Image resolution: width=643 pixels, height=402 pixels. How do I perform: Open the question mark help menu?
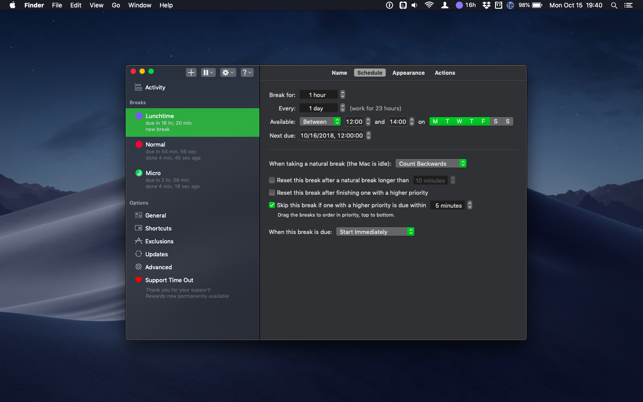click(247, 73)
